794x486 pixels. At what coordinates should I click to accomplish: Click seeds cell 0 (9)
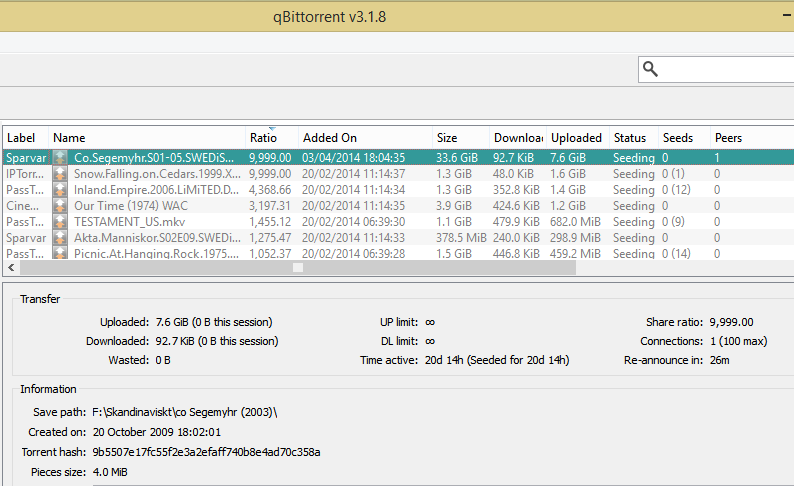673,222
